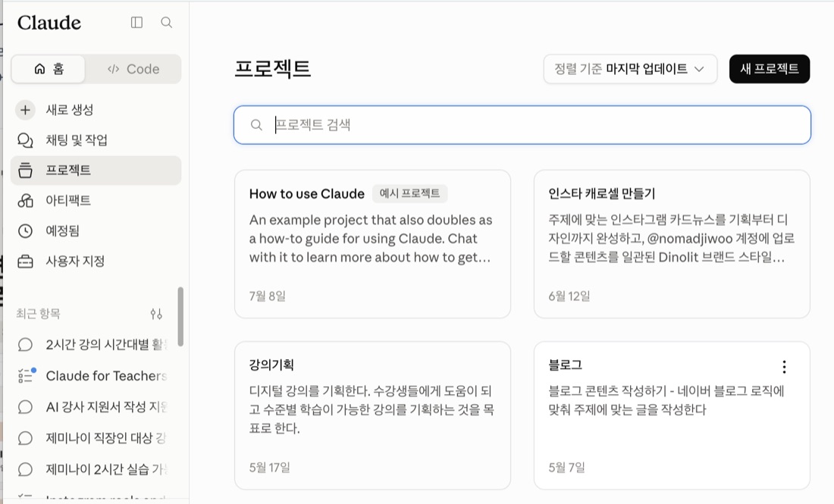The width and height of the screenshot is (834, 504).
Task: Click chat bubble icon beside AI 강사 지원서
Action: pos(25,407)
